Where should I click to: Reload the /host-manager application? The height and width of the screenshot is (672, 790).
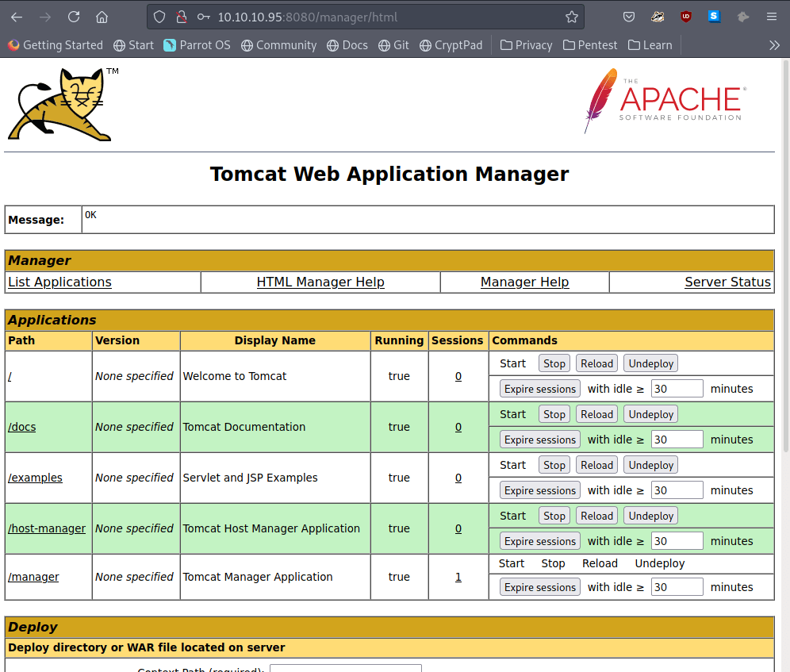click(596, 516)
